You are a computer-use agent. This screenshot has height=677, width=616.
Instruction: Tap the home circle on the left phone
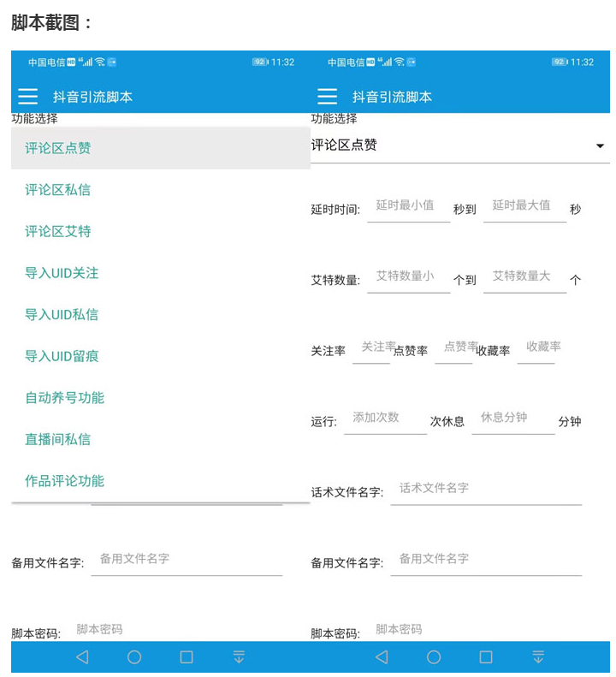(134, 657)
